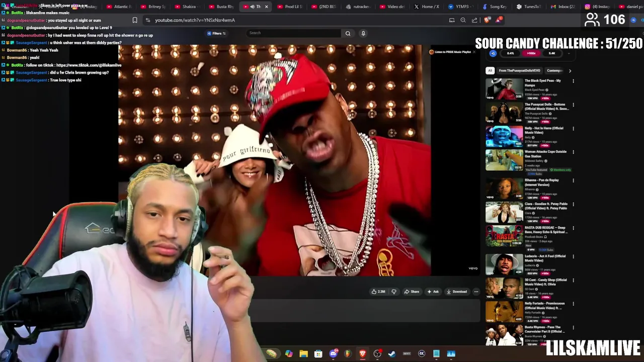Image resolution: width=644 pixels, height=362 pixels.
Task: Open menu for Rihanna Pon de Replay
Action: tap(573, 180)
